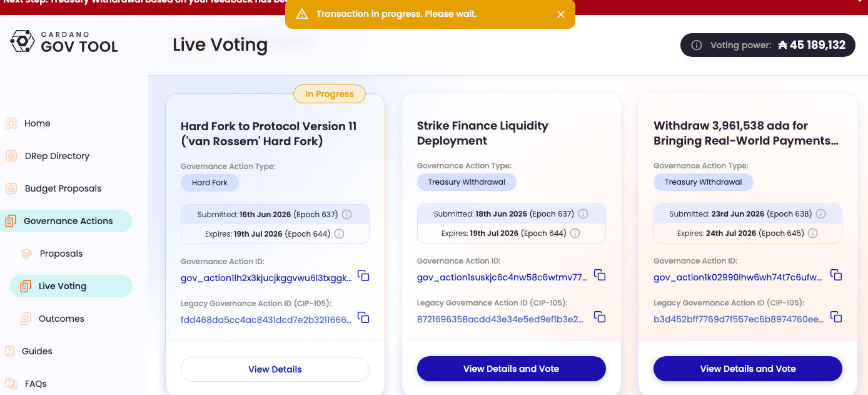Screen dimensions: 868x395
Task: Copy Strike Finance legacy governance action ID
Action: coord(600,317)
